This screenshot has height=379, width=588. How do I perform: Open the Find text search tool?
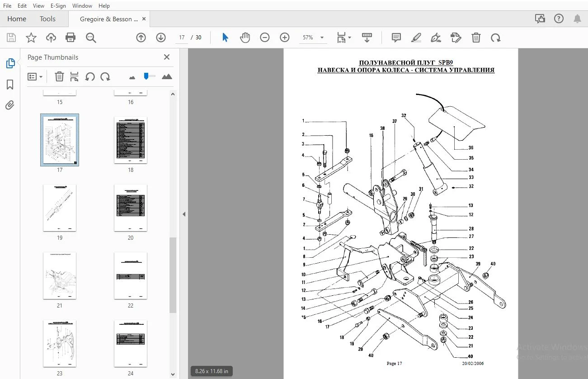pyautogui.click(x=91, y=38)
